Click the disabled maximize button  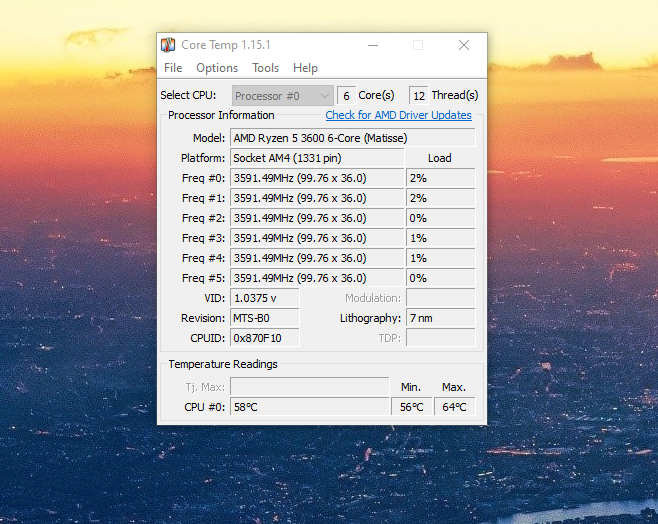(418, 45)
